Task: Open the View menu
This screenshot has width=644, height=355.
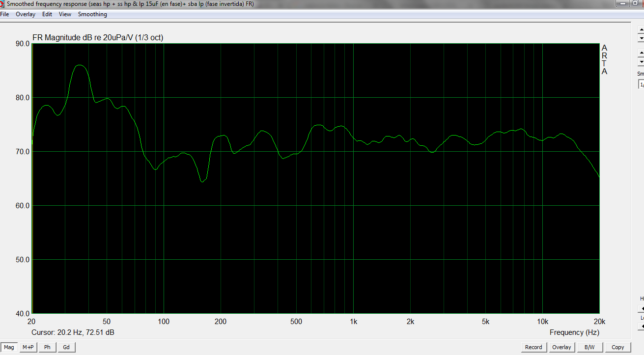Action: pos(65,14)
